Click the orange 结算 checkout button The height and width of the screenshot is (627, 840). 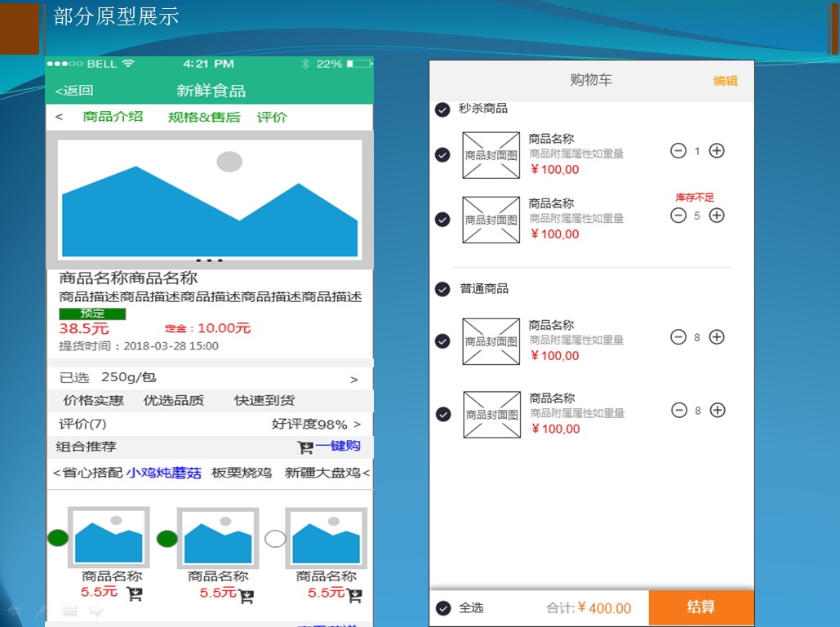[x=701, y=607]
